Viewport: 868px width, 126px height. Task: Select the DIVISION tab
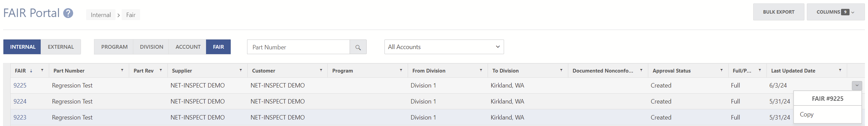click(151, 47)
